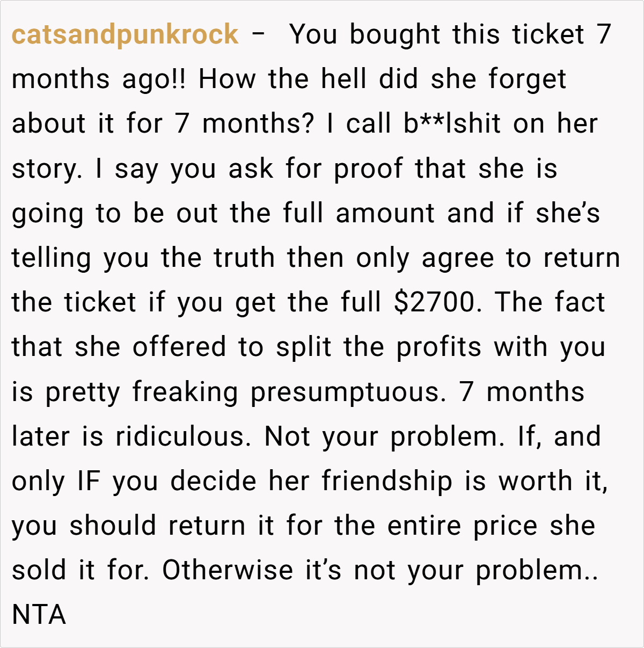Screen dimensions: 644x648
Task: Click the word sold
Action: 39,570
